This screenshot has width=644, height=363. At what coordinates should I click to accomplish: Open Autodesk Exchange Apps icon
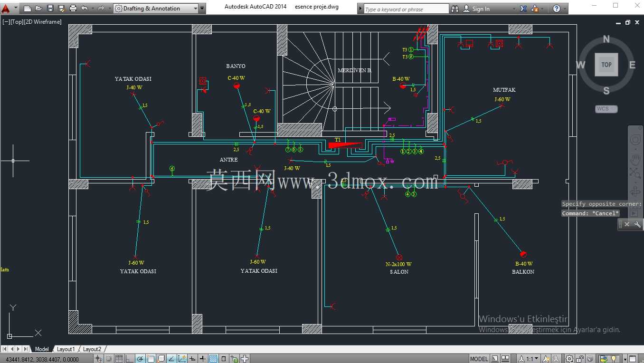tap(523, 9)
